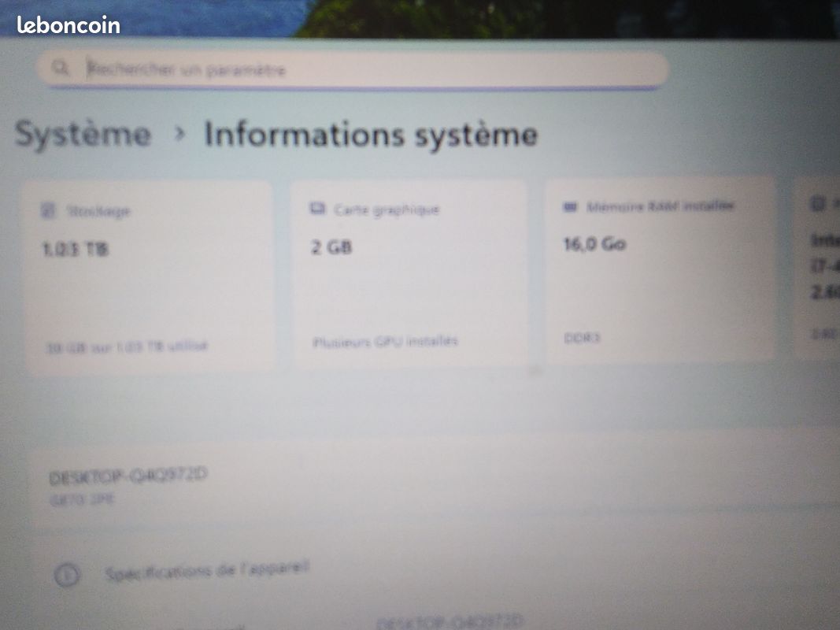Click the Mémoire RAM installée chip icon
This screenshot has height=630, width=840.
click(570, 206)
